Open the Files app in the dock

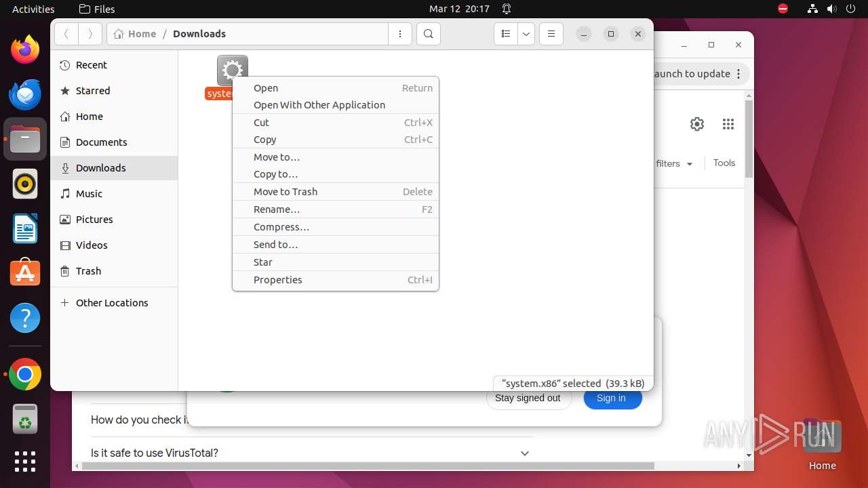tap(25, 139)
